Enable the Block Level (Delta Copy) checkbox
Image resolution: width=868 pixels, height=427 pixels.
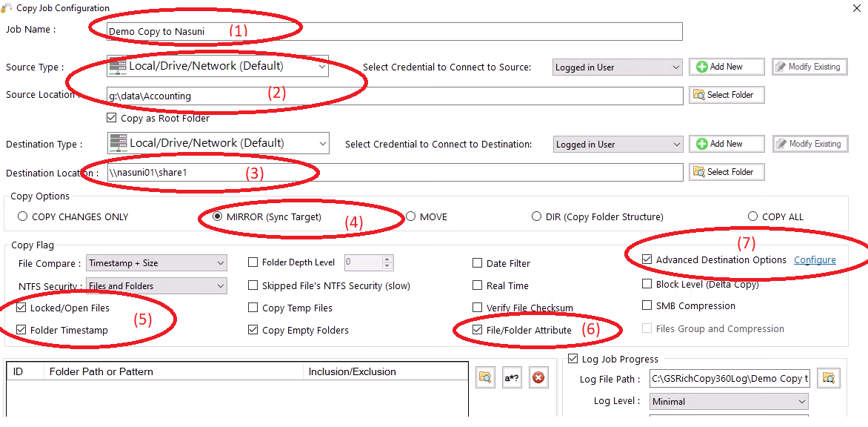click(648, 285)
